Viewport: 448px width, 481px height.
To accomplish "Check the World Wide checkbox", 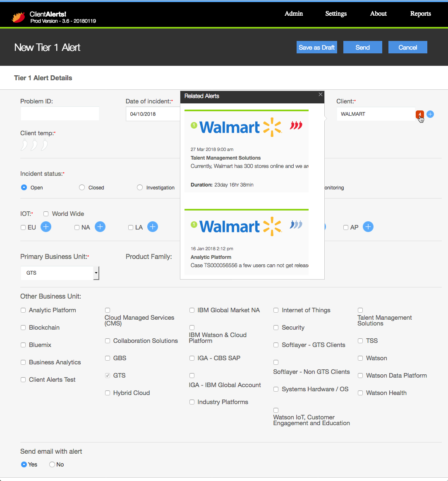I will (x=46, y=214).
